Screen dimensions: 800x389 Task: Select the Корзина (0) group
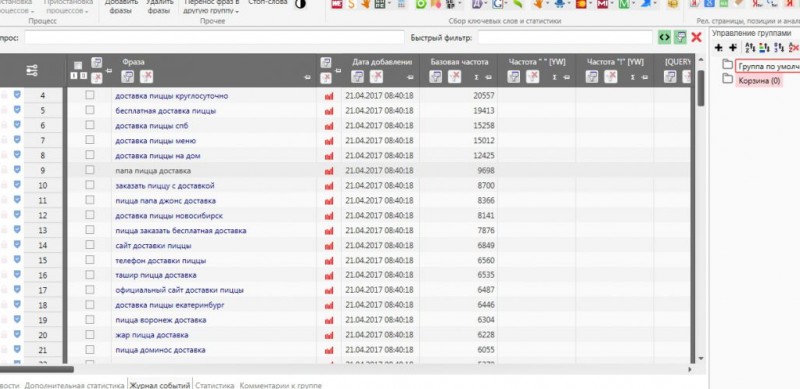point(759,81)
